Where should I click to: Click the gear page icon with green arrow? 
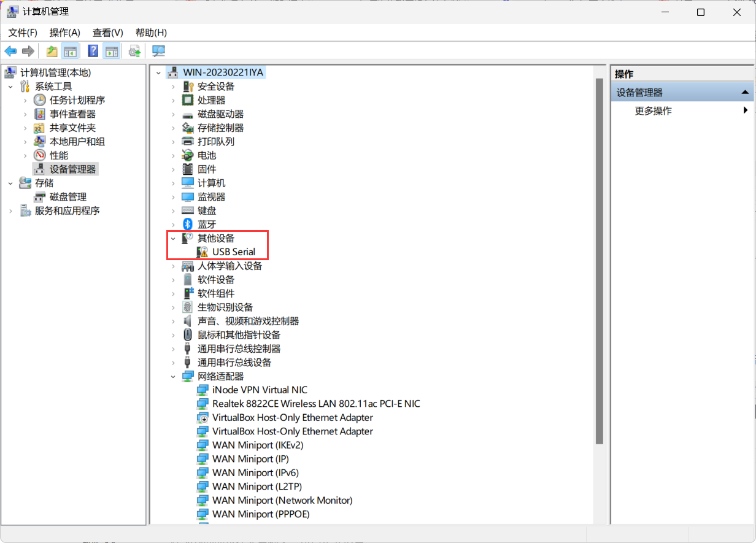click(134, 51)
